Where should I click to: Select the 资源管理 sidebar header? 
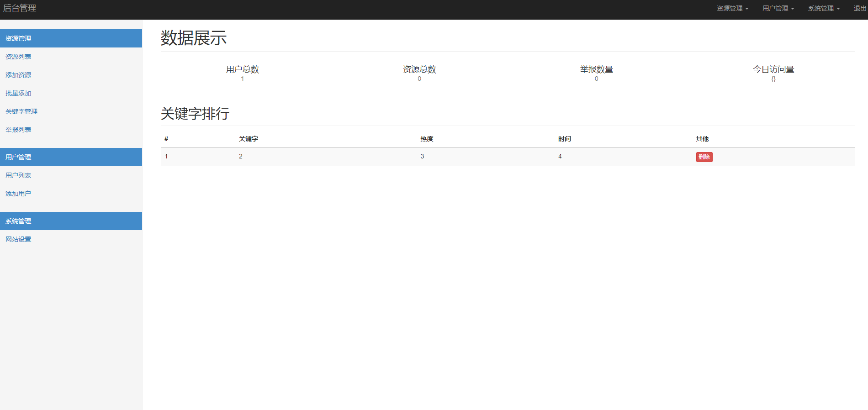[71, 38]
